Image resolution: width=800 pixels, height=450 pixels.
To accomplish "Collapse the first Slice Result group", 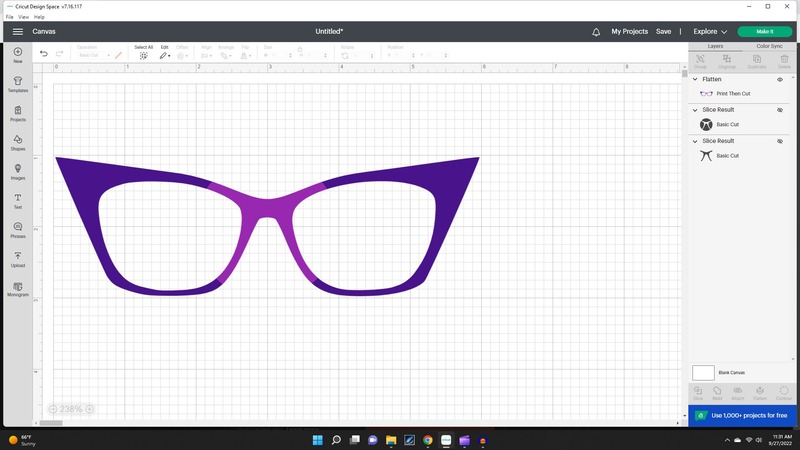I will (695, 110).
